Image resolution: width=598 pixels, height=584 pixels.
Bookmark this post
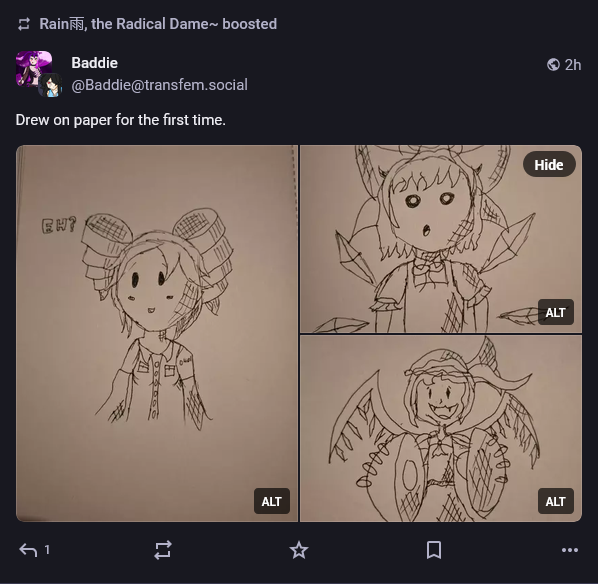click(x=434, y=550)
